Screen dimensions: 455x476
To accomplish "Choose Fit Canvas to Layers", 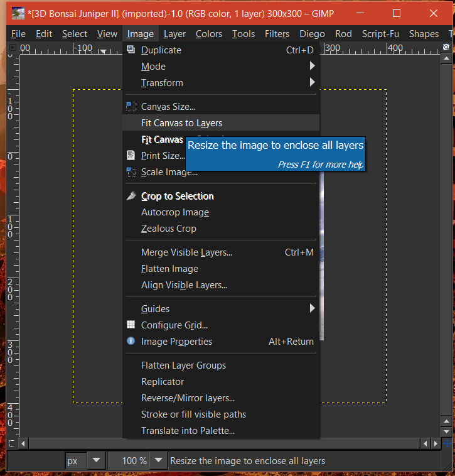I will 221,122.
